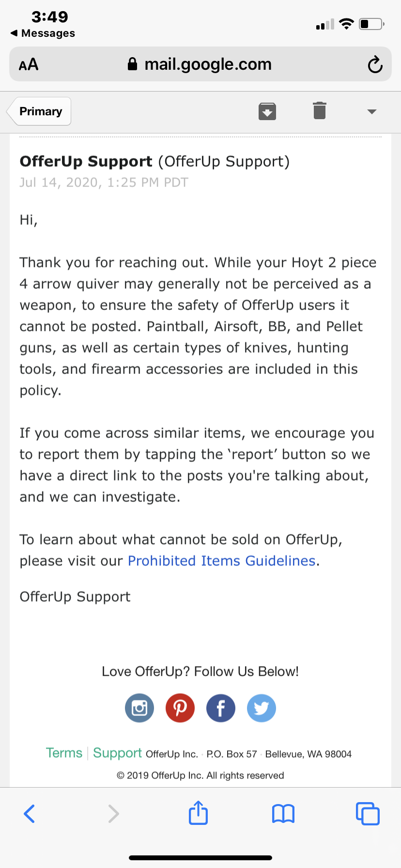Viewport: 401px width, 868px height.
Task: Expand the more actions dropdown arrow
Action: (x=372, y=112)
